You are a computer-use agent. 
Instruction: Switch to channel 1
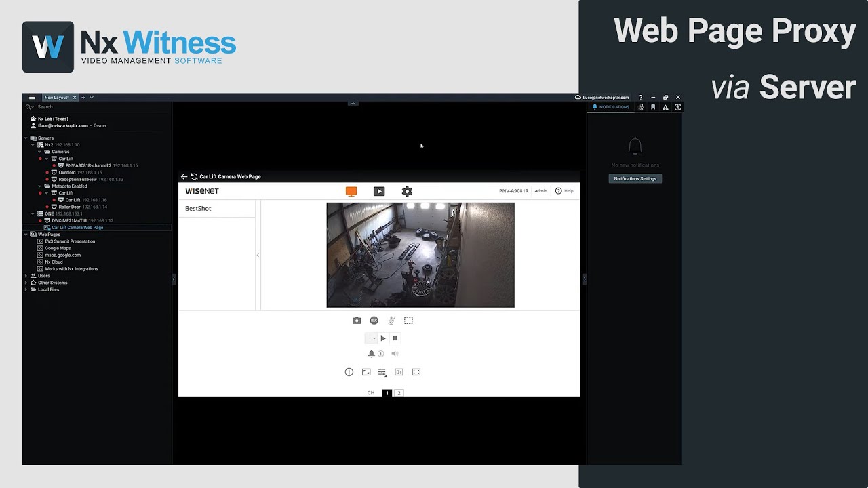point(387,393)
